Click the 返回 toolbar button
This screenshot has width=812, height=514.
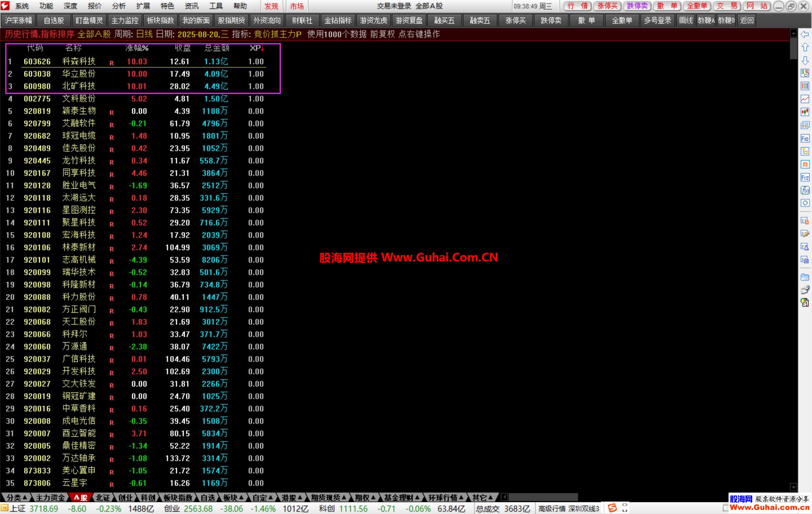[747, 21]
